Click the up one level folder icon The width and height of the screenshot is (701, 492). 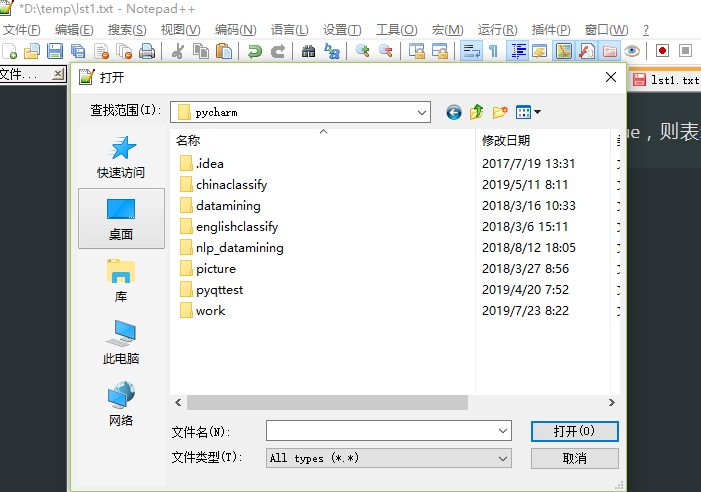click(477, 113)
